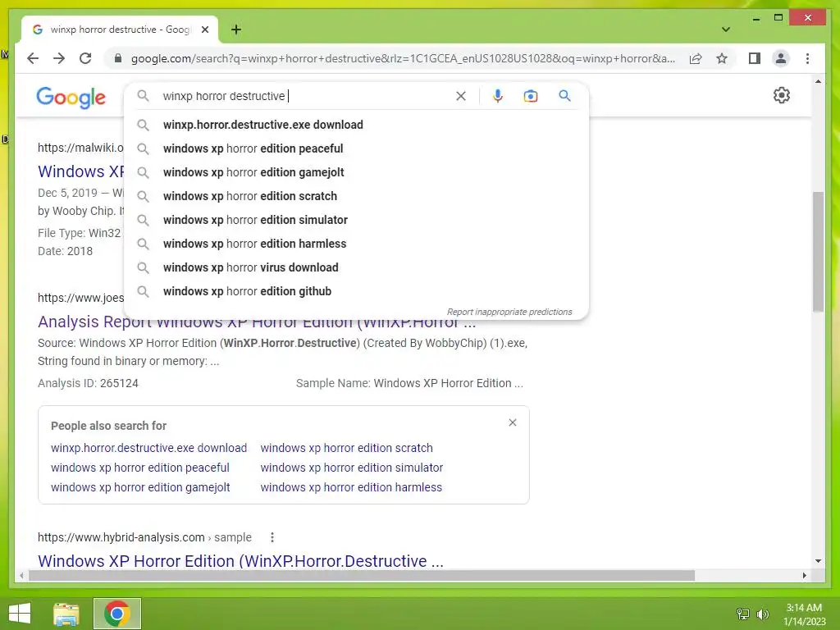View site info via the padlock icon
This screenshot has height=630, width=840.
[118, 58]
